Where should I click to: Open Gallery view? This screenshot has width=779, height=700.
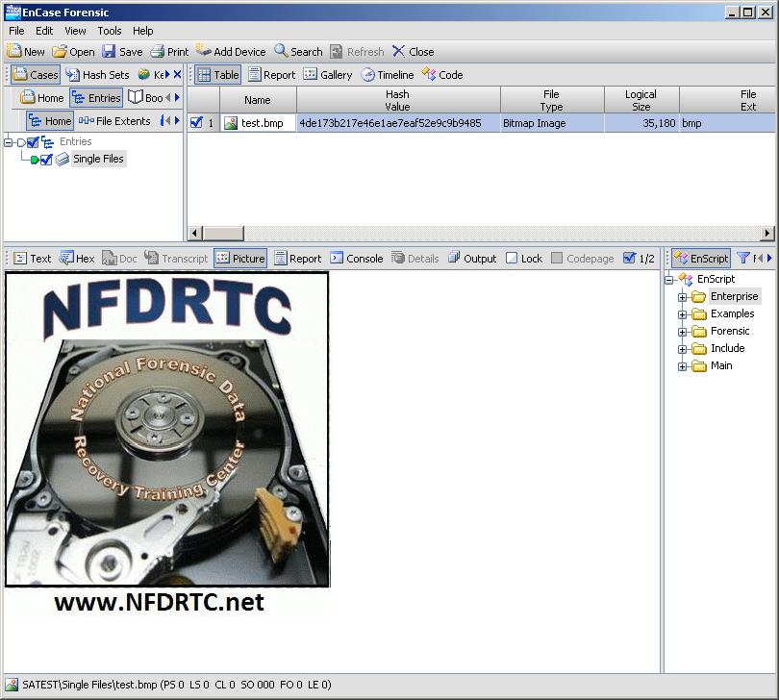tap(328, 75)
